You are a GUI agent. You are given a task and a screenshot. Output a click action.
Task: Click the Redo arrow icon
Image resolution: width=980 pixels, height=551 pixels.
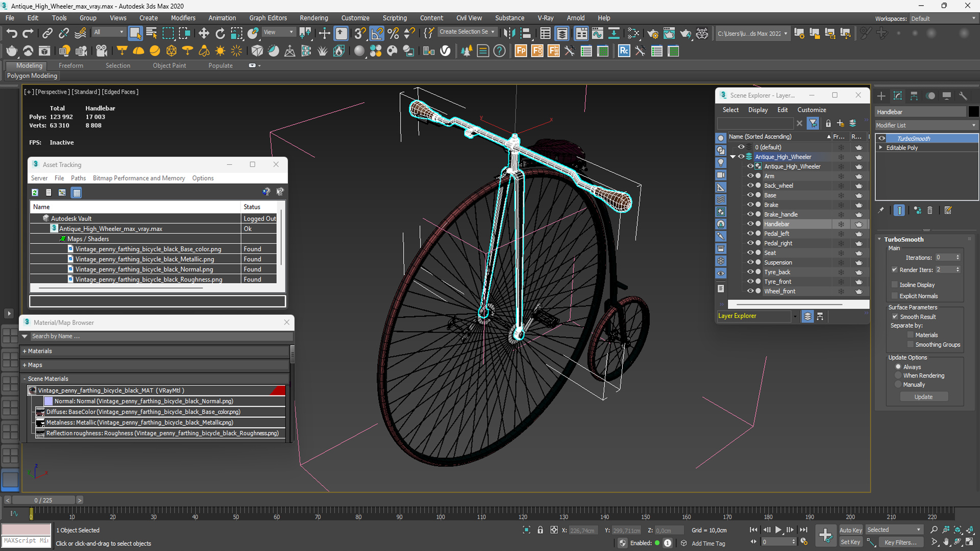pos(28,34)
